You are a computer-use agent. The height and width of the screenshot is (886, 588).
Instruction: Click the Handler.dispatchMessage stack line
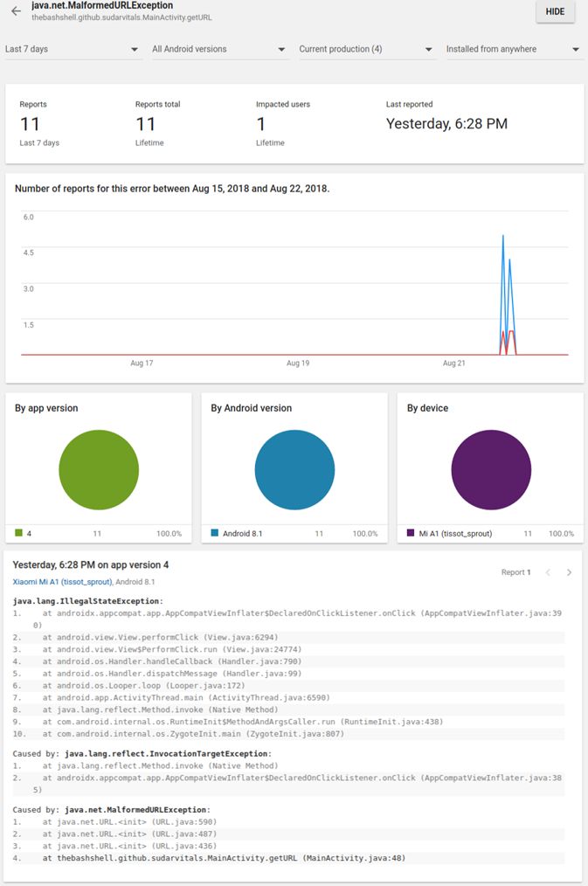tap(288, 673)
